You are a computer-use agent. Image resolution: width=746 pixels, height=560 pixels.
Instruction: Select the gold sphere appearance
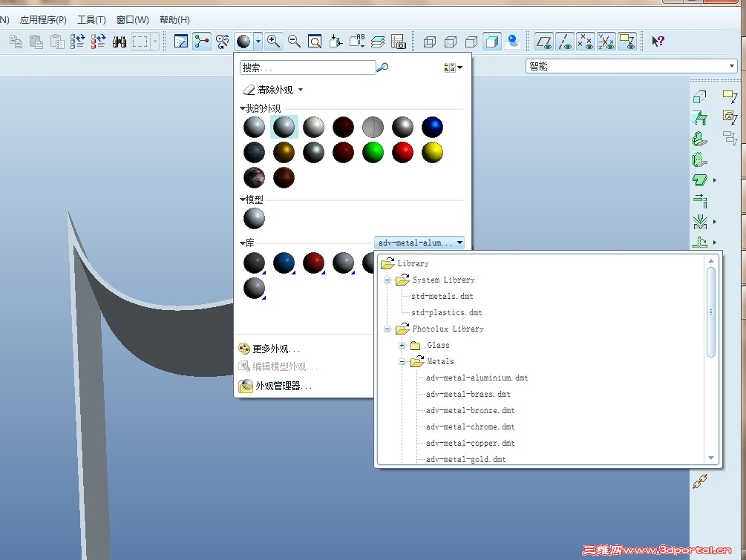(284, 152)
